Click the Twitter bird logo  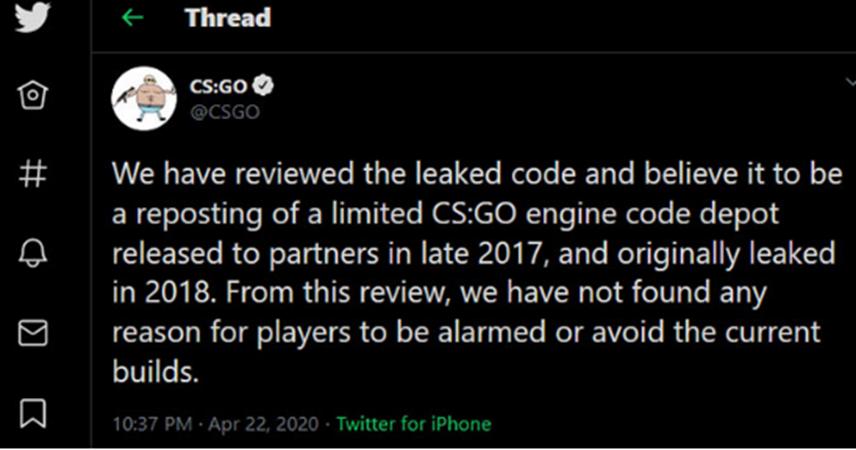[35, 20]
